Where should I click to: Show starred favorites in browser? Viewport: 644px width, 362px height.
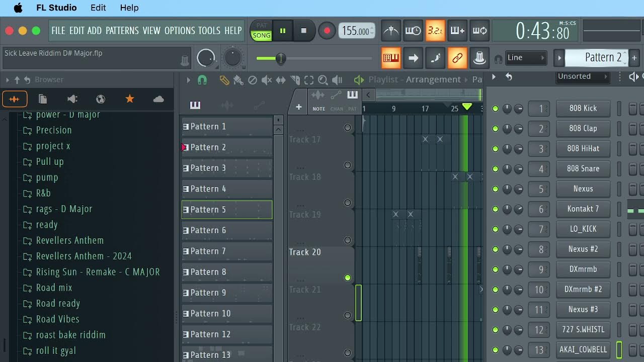click(130, 99)
